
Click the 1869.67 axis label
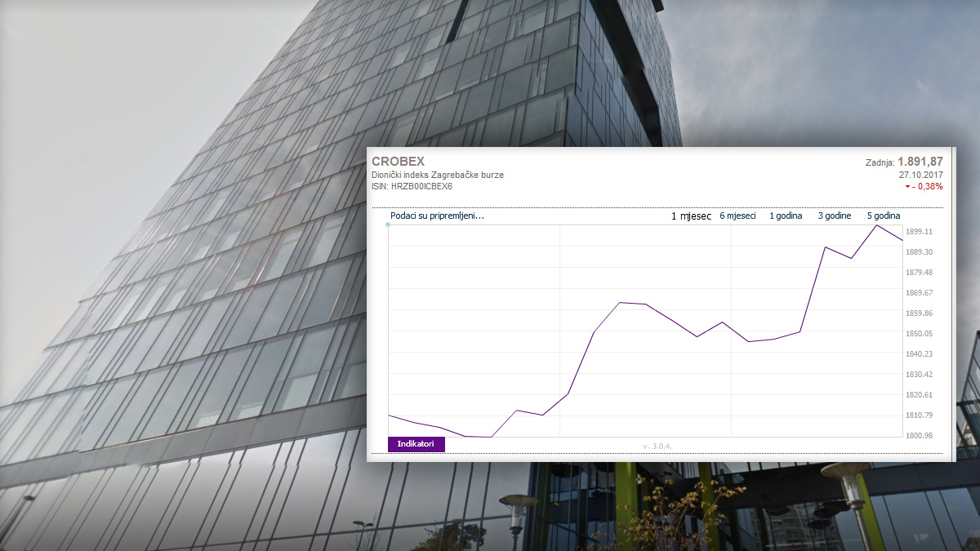point(920,293)
